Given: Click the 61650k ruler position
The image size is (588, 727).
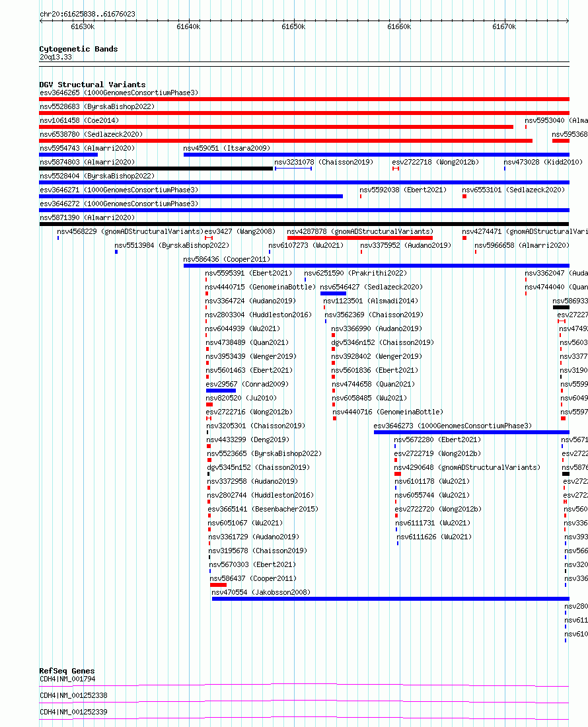Looking at the screenshot, I should tap(294, 27).
